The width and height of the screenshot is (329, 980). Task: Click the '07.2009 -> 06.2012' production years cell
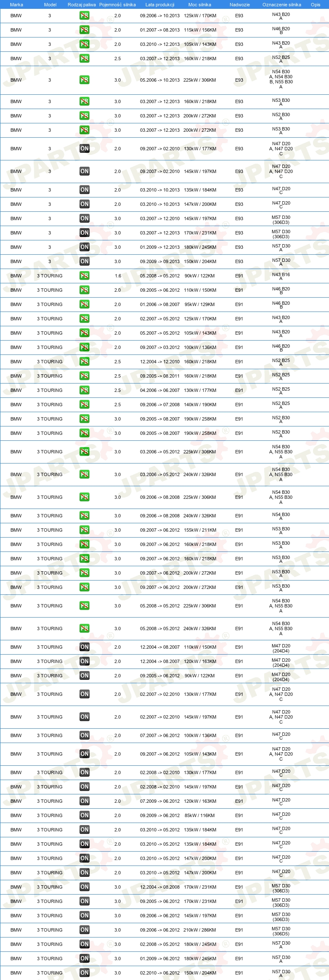tap(160, 801)
